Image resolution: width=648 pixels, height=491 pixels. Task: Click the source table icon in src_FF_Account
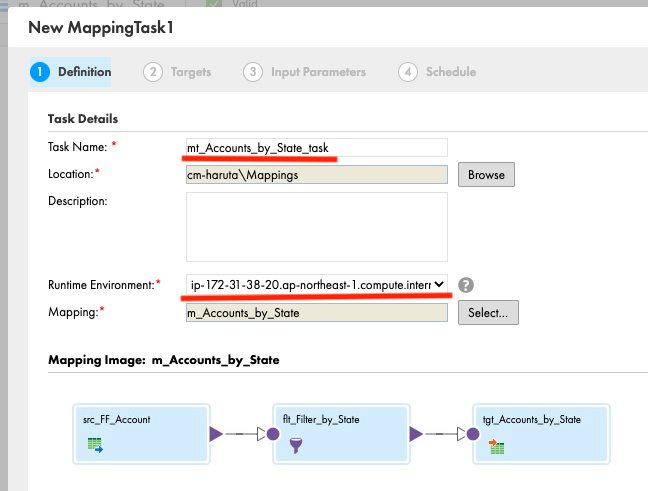click(x=95, y=445)
